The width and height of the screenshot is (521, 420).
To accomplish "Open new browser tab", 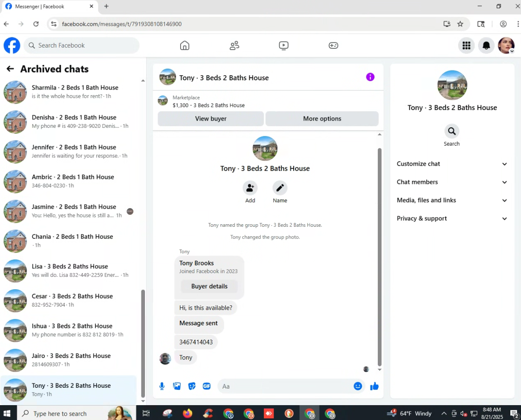I will (x=106, y=6).
